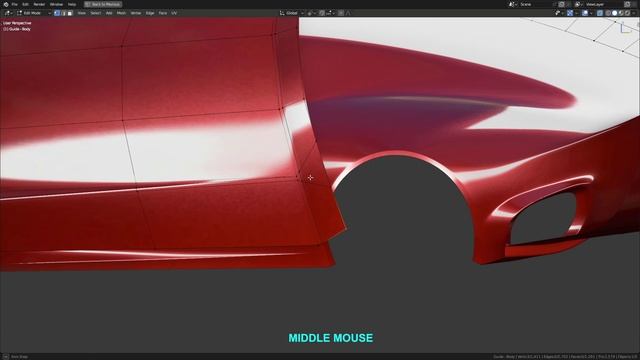The image size is (640, 360).
Task: Click the scene statistics text in status bar
Action: pyautogui.click(x=565, y=357)
